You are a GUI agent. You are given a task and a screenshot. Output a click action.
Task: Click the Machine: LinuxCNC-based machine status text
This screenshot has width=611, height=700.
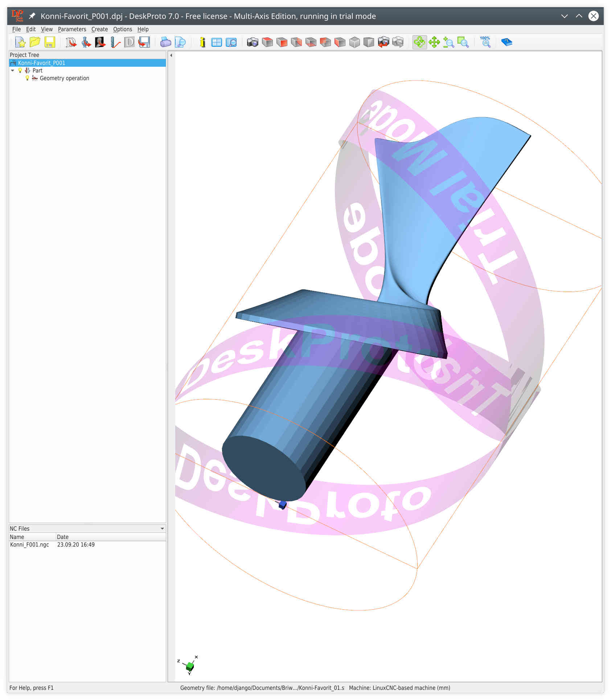399,688
